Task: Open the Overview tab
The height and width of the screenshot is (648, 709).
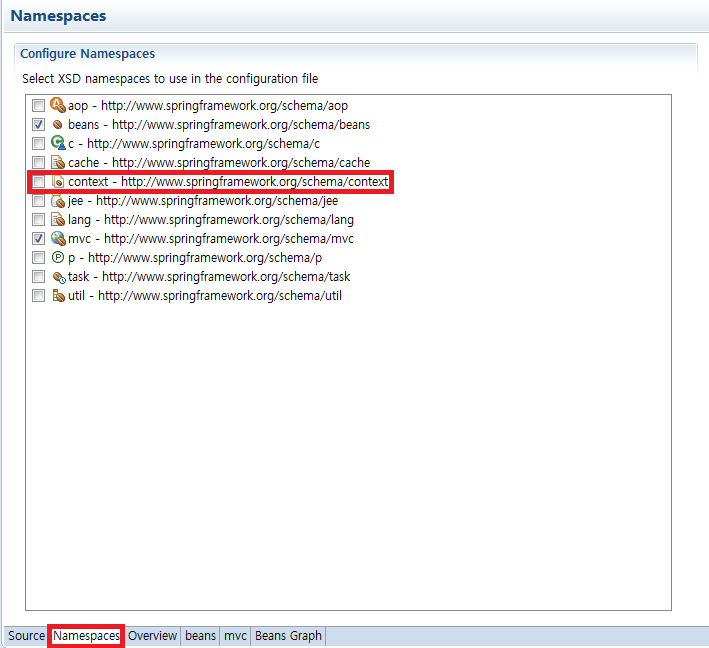Action: [x=152, y=636]
